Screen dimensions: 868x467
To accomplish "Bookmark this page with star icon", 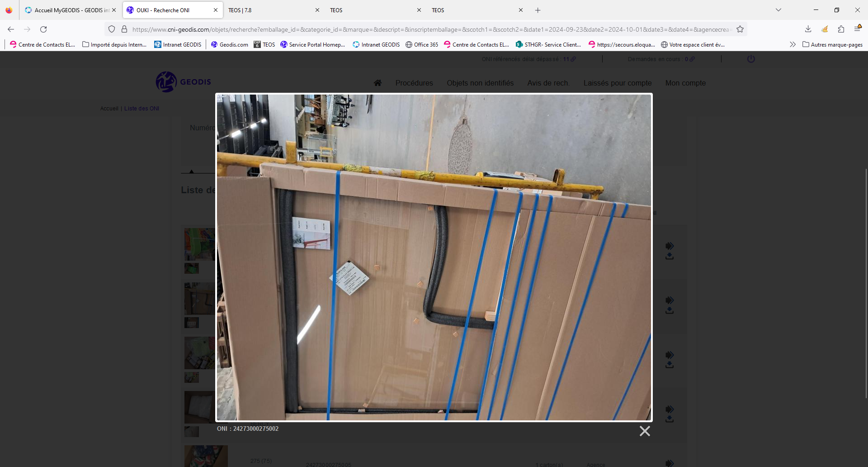I will tap(740, 29).
